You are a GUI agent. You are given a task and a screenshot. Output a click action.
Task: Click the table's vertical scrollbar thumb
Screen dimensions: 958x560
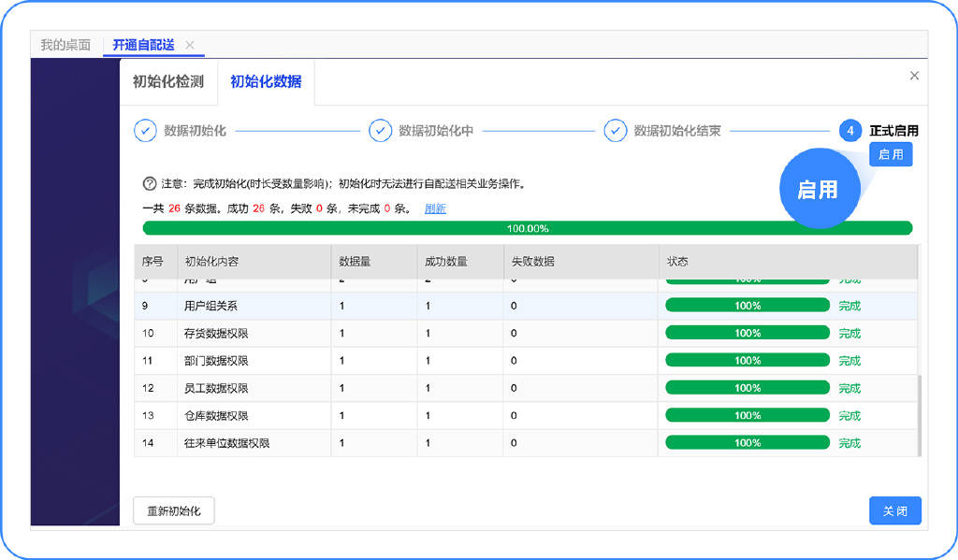click(920, 415)
